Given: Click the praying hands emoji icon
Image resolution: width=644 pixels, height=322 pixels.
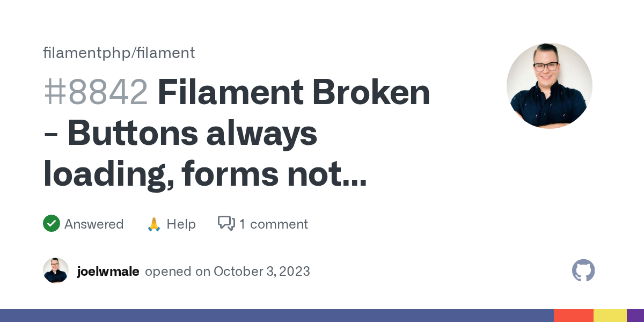Looking at the screenshot, I should coord(154,224).
